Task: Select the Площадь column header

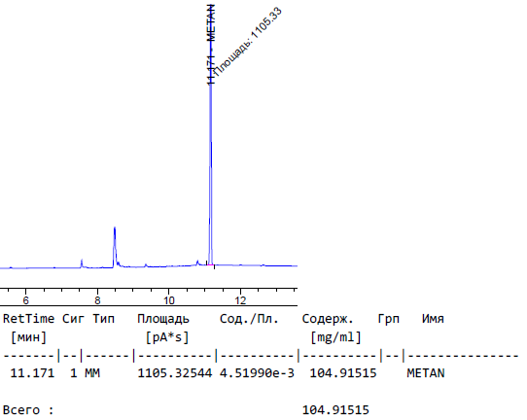Action: pos(163,319)
